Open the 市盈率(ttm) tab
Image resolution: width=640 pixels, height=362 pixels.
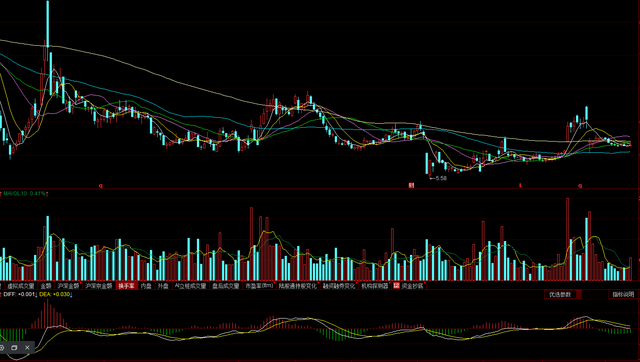[x=259, y=286]
